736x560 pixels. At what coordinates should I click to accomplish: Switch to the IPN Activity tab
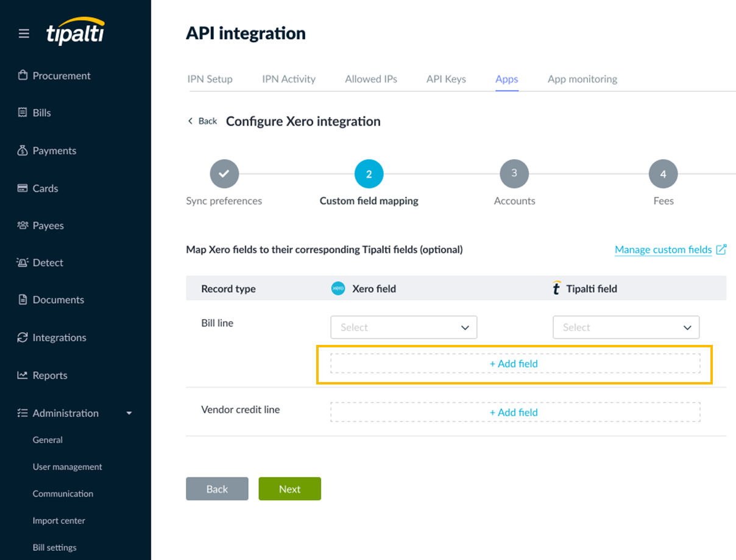point(289,79)
